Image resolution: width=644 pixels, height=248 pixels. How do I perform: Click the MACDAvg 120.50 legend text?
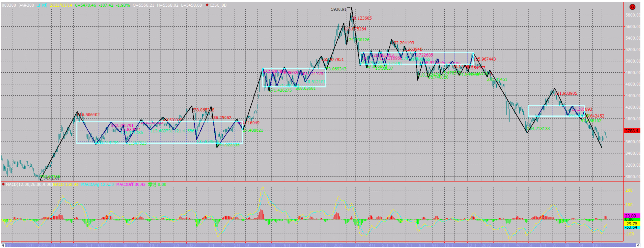pyautogui.click(x=97, y=184)
